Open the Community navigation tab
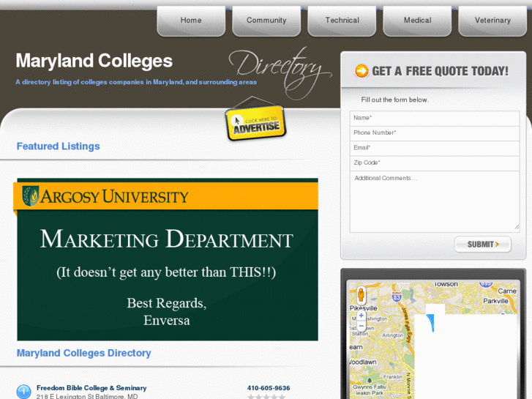Image resolution: width=532 pixels, height=399 pixels. [x=266, y=20]
